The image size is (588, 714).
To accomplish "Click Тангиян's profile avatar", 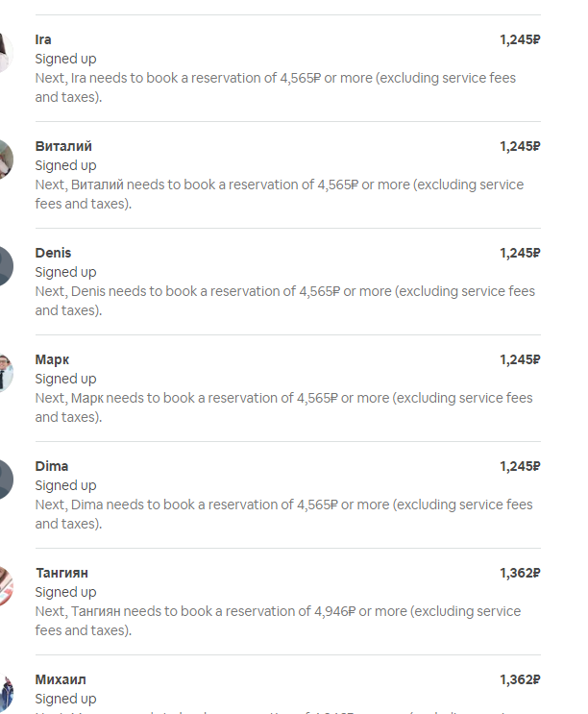I will (5, 586).
